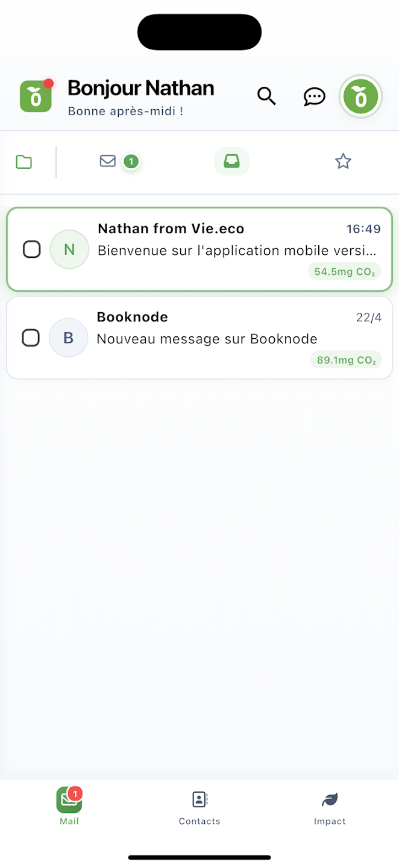
Task: Open the chat feedback bubble icon
Action: pyautogui.click(x=314, y=96)
